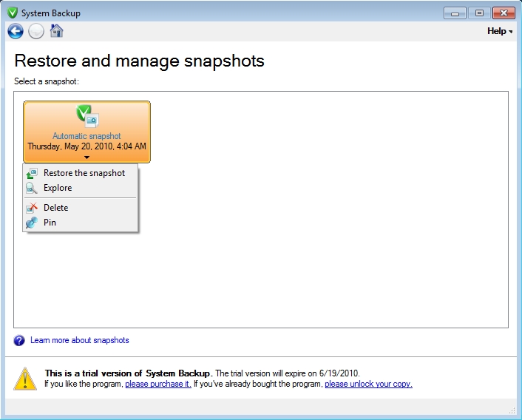
Task: Go back with the blue arrow button
Action: [16, 31]
